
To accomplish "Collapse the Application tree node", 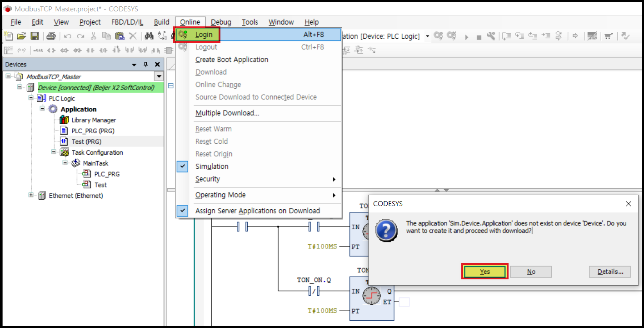I will [x=42, y=109].
